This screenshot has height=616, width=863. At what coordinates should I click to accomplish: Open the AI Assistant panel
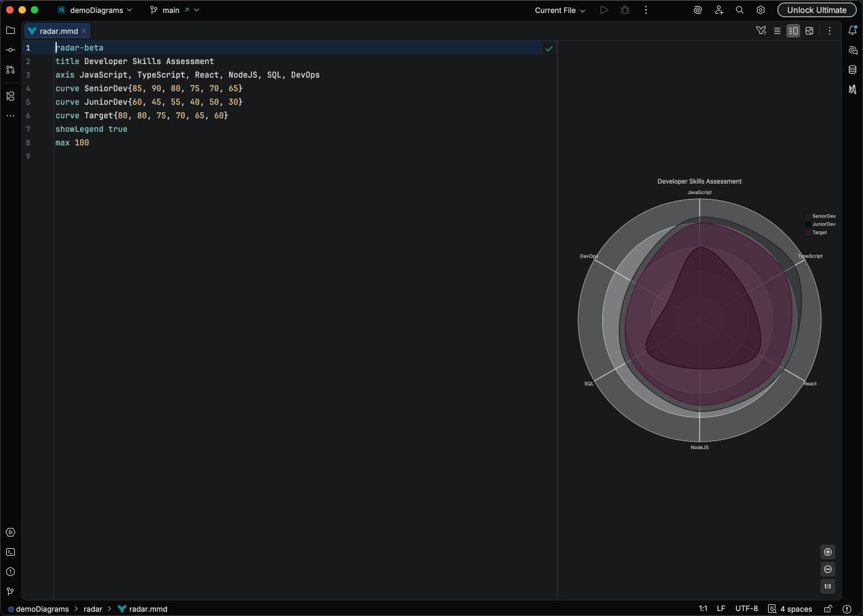[853, 49]
